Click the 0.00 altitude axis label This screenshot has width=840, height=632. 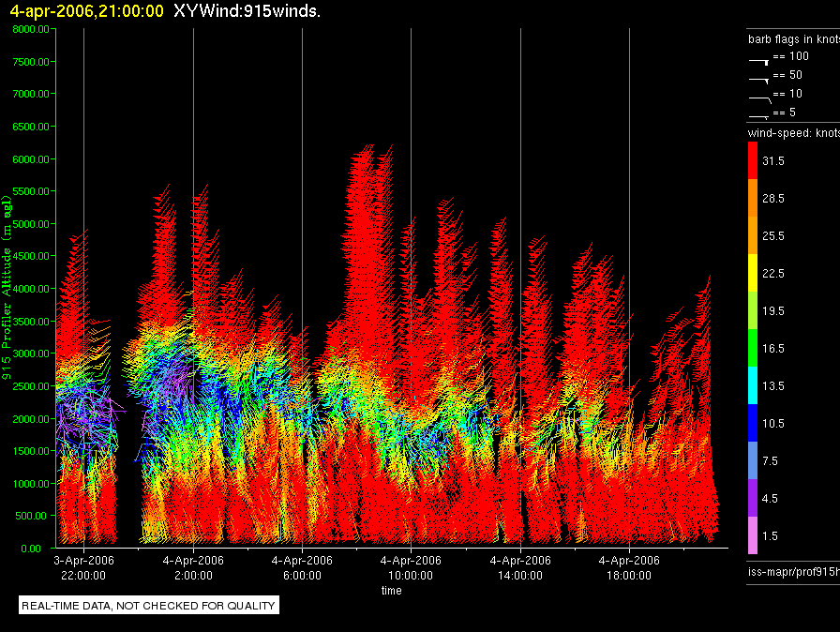[x=31, y=549]
